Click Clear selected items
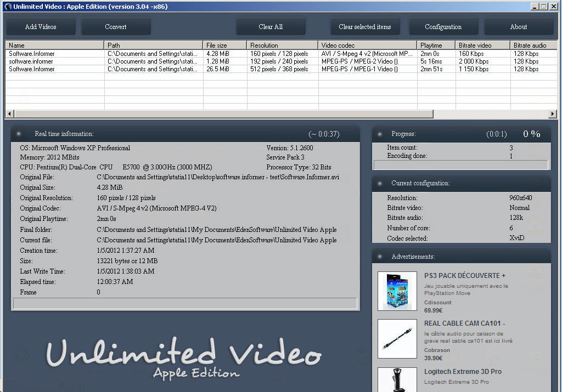Image resolution: width=562 pixels, height=392 pixels. tap(364, 26)
